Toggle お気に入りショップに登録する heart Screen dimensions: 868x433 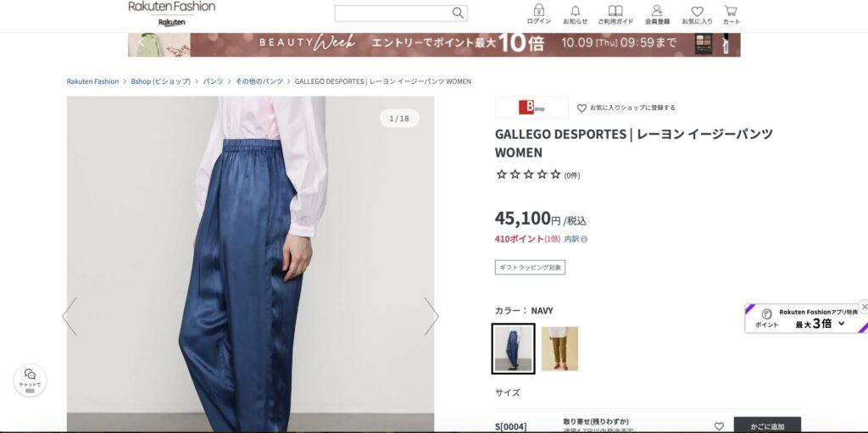pos(581,108)
